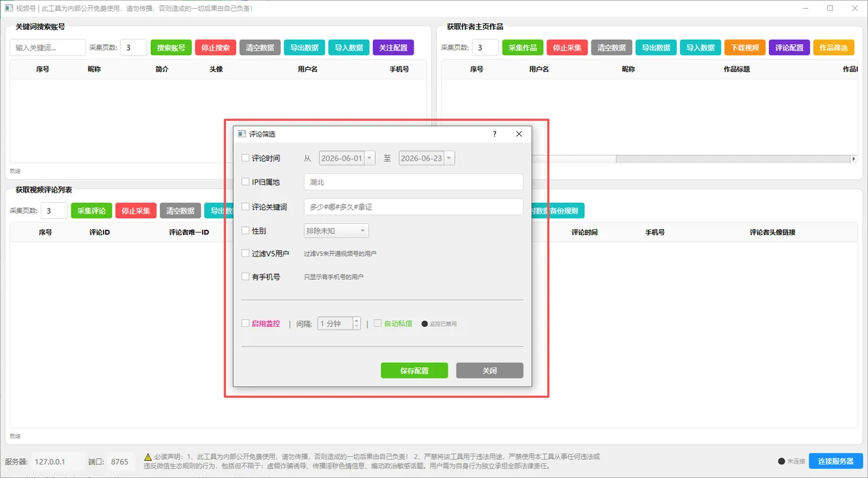The width and height of the screenshot is (868, 478).
Task: Click the red 停止搜索 button
Action: point(216,47)
